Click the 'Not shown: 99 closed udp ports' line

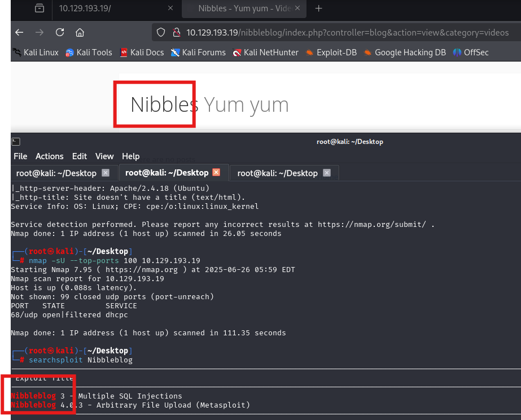click(112, 297)
